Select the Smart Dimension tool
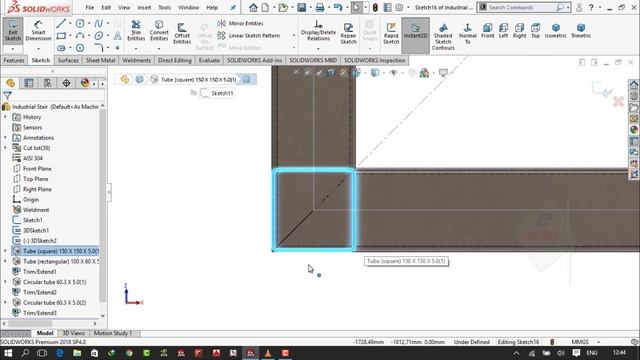Viewport: 640px width, 360px height. (x=38, y=30)
